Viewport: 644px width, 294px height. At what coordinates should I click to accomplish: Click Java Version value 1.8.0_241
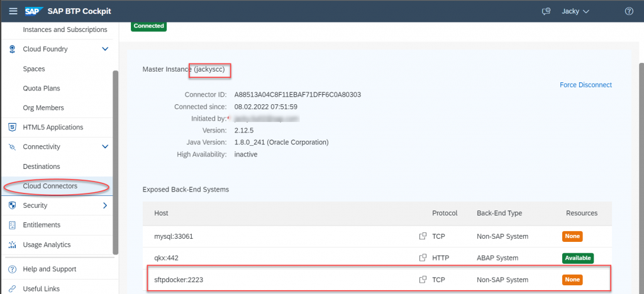[x=281, y=142]
